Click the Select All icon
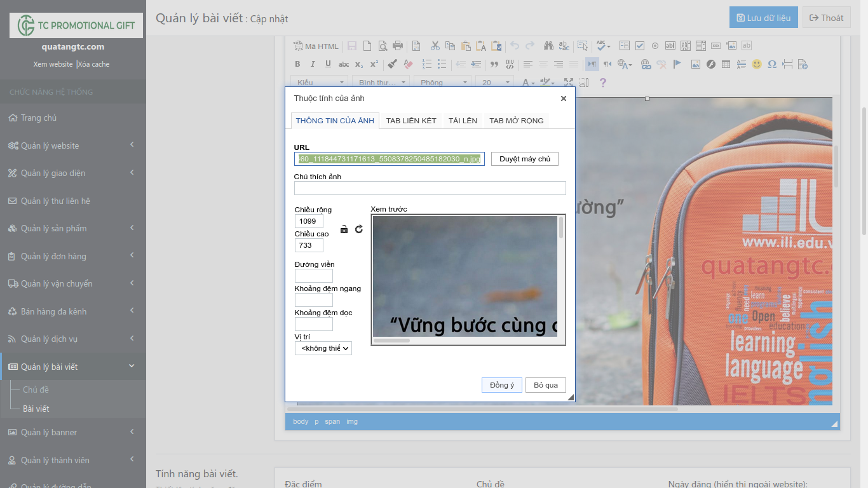 (x=583, y=46)
